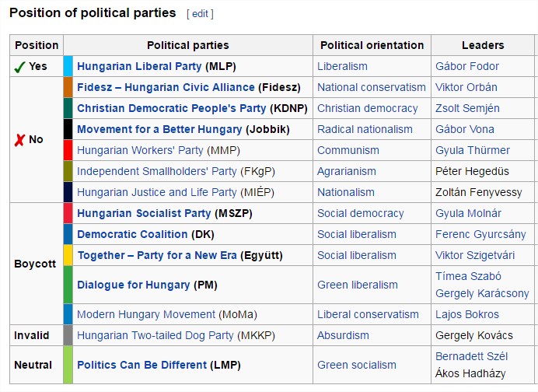
Task: Follow the Radical nationalism orientation link
Action: pos(365,129)
